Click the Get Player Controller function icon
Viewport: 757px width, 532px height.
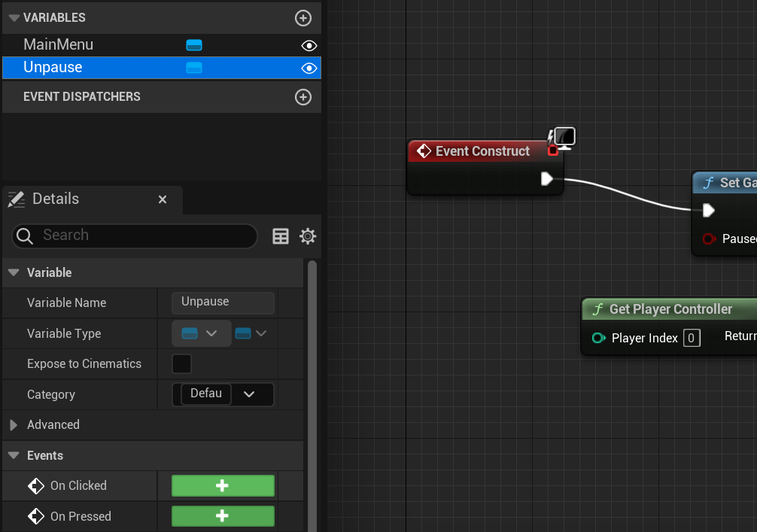597,309
